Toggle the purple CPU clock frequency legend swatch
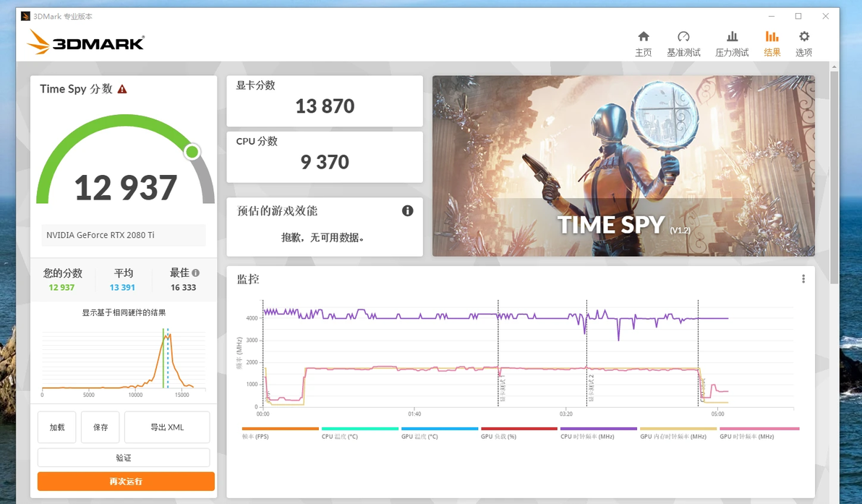 [599, 429]
